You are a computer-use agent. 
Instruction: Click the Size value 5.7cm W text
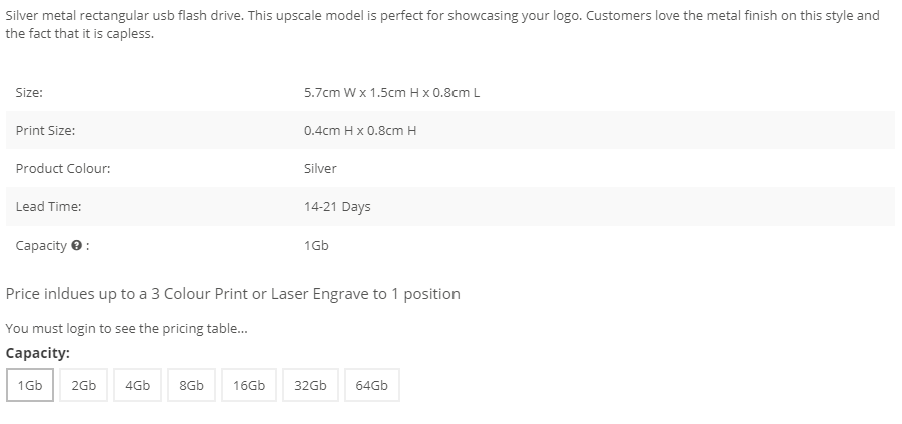click(392, 93)
